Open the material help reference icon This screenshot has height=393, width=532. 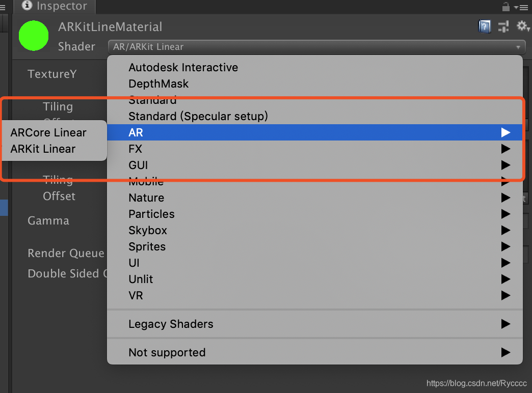click(485, 26)
